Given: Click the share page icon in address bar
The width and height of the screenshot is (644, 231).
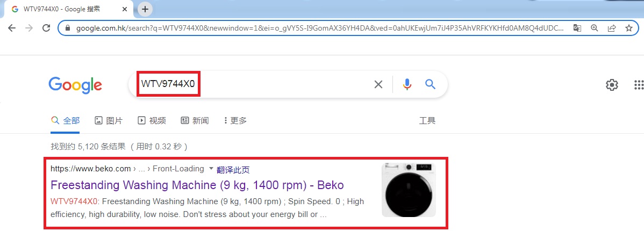Looking at the screenshot, I should tap(611, 28).
